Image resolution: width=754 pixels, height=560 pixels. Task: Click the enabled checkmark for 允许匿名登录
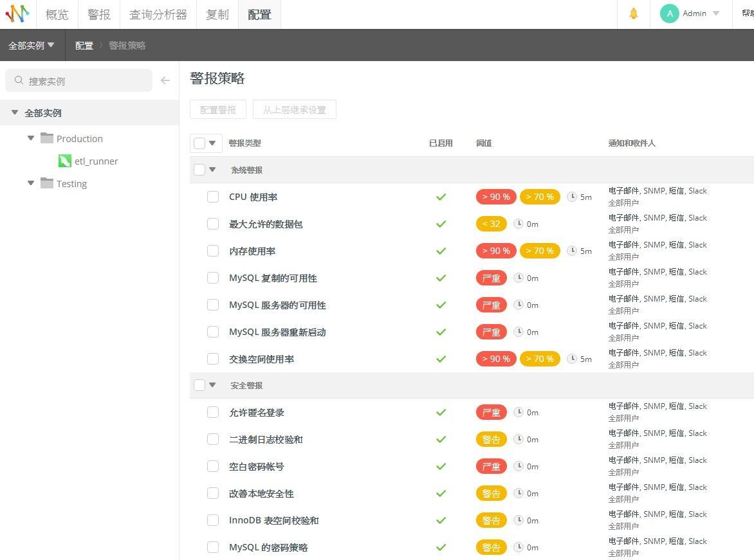click(441, 412)
